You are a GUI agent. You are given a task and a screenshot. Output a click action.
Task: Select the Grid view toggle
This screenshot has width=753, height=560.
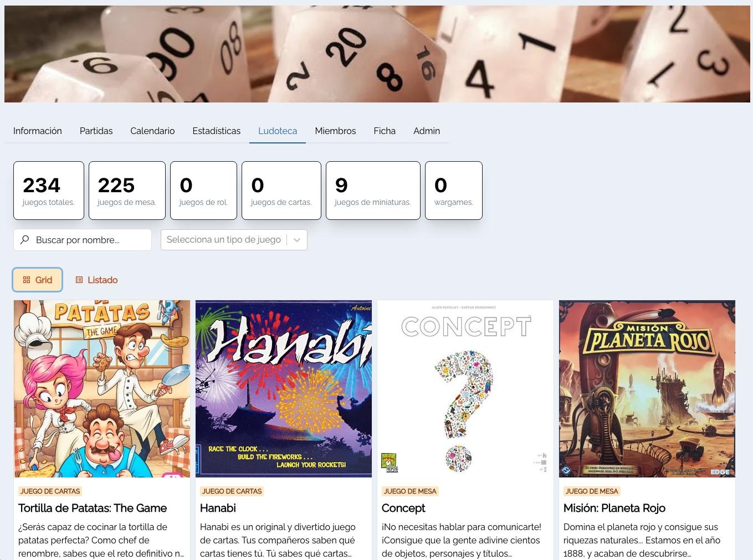(x=37, y=280)
